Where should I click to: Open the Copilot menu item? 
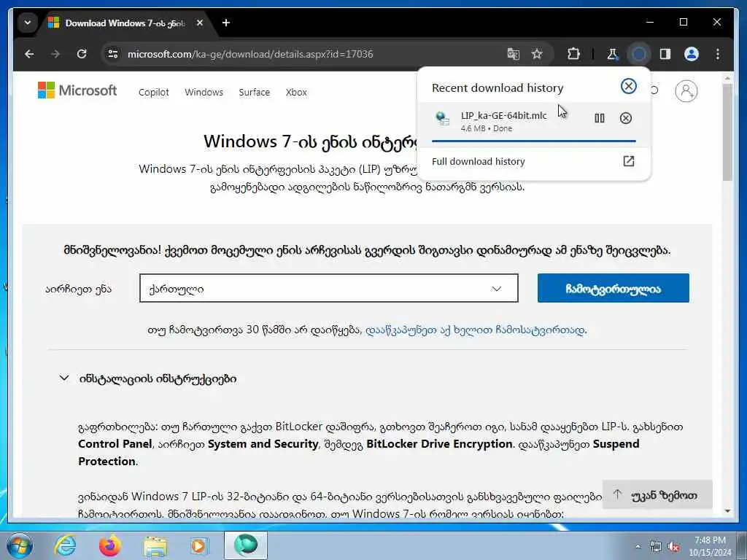tap(153, 93)
